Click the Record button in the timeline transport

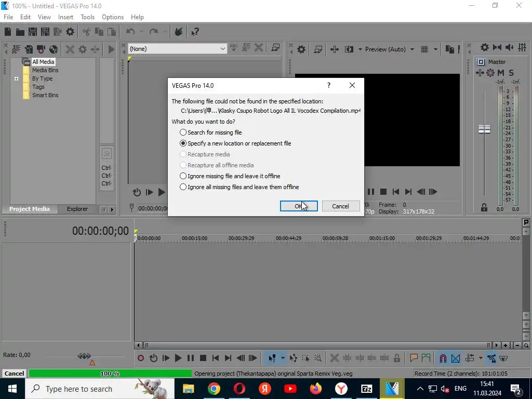pos(141,358)
